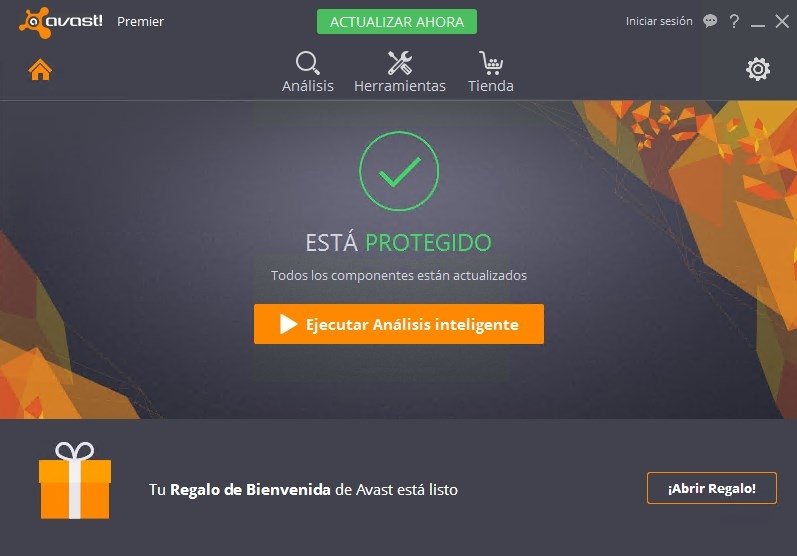Click the orange gift box icon
Image resolution: width=797 pixels, height=556 pixels.
(x=75, y=481)
